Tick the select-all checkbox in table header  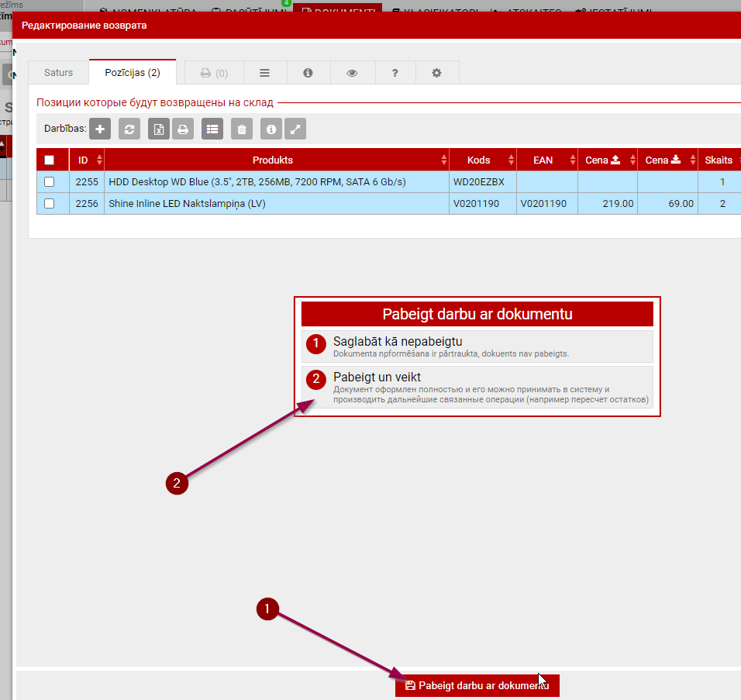[x=50, y=160]
